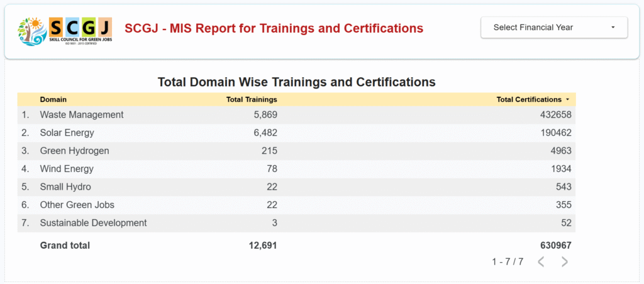Click the report title heading
The height and width of the screenshot is (284, 644).
point(274,28)
